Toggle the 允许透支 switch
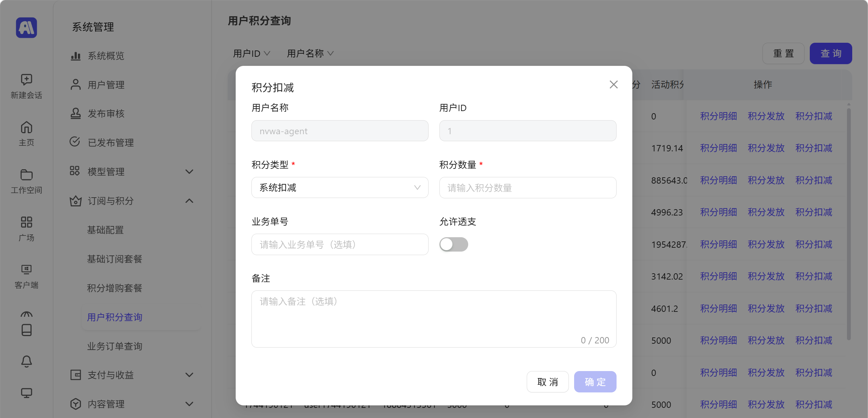 pyautogui.click(x=453, y=244)
